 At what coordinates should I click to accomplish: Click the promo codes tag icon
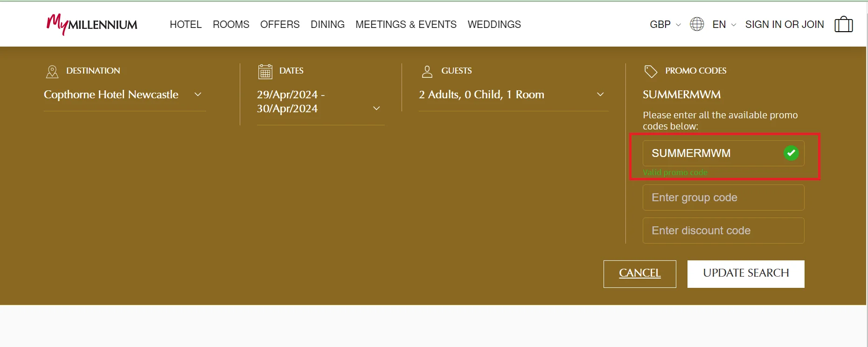(651, 71)
